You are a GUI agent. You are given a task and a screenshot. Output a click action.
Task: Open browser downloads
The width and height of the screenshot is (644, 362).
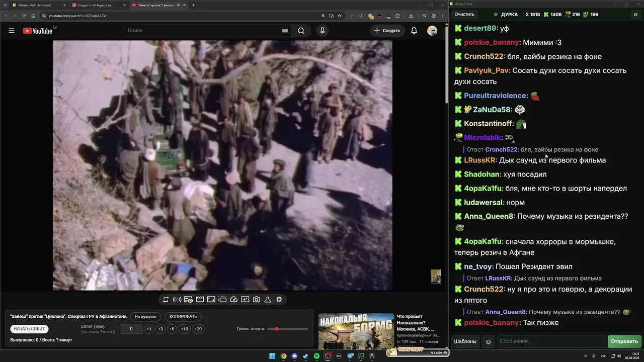coord(411,16)
